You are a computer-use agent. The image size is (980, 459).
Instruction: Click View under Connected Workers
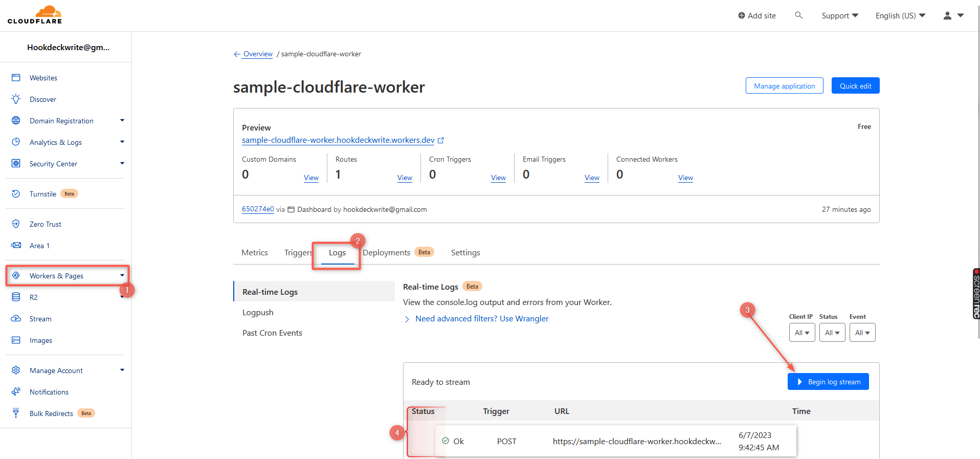[x=685, y=178]
